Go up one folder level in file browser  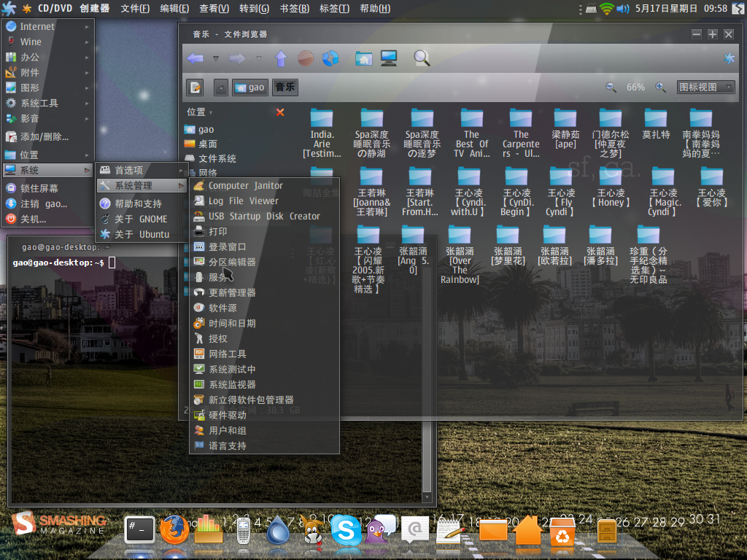tap(281, 58)
